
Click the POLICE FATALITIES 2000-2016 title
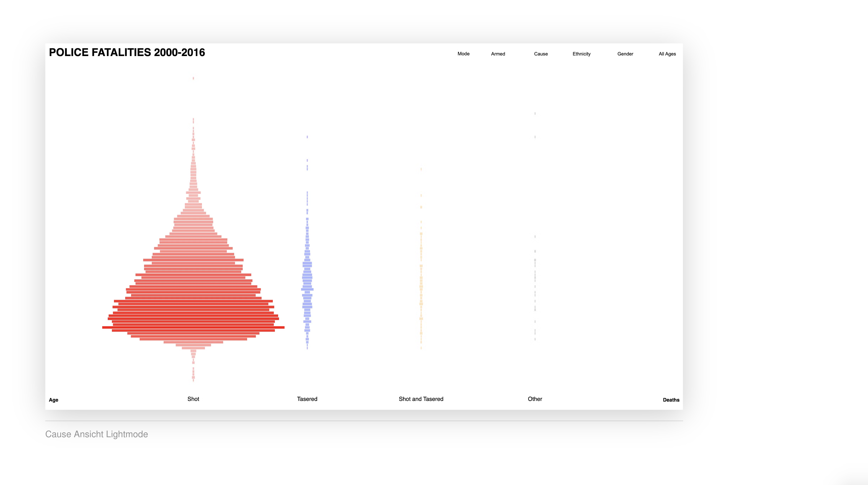[x=127, y=53]
